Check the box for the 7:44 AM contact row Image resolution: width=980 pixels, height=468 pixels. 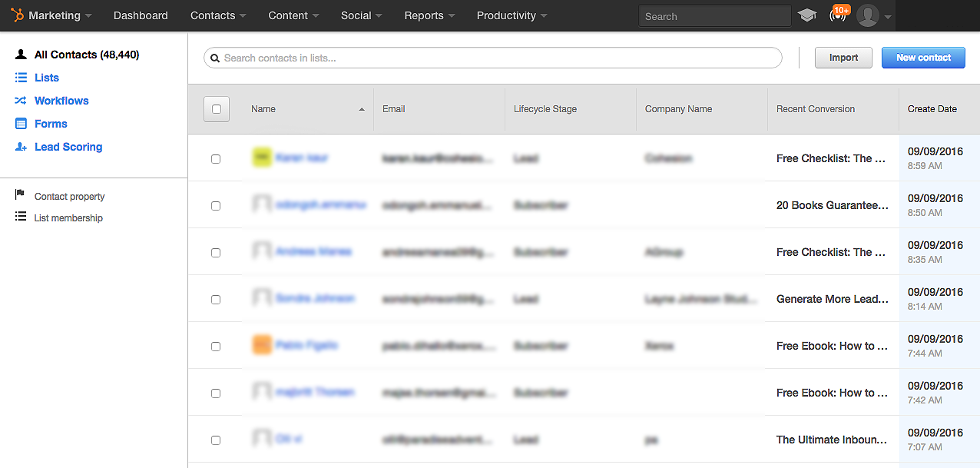(216, 347)
